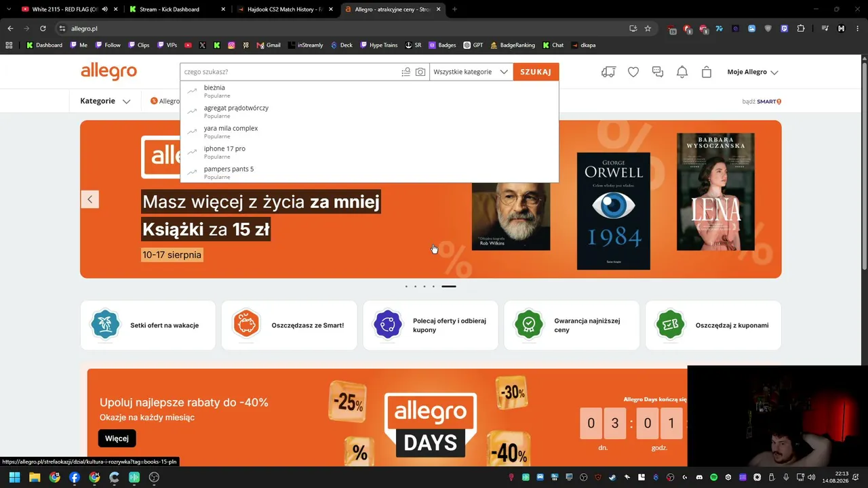Viewport: 868px width, 488px height.
Task: Open Polecaj oferty i odbieraj kupony card
Action: point(431,325)
